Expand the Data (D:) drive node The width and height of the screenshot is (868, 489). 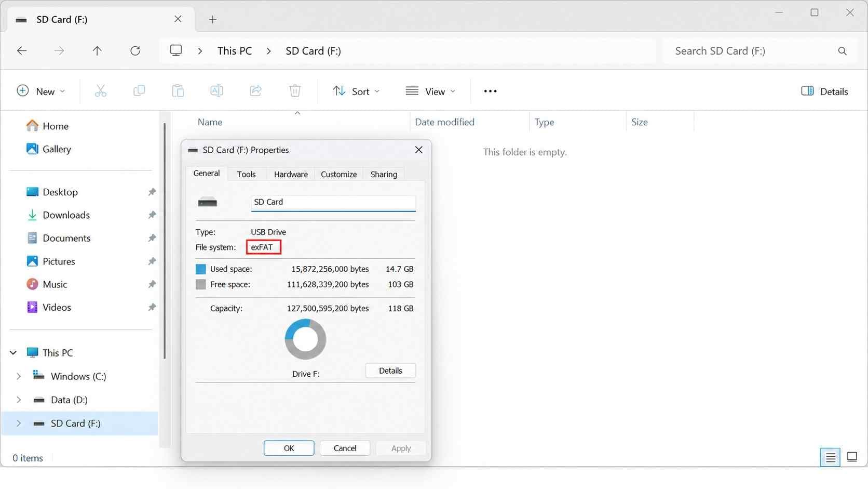pos(19,400)
